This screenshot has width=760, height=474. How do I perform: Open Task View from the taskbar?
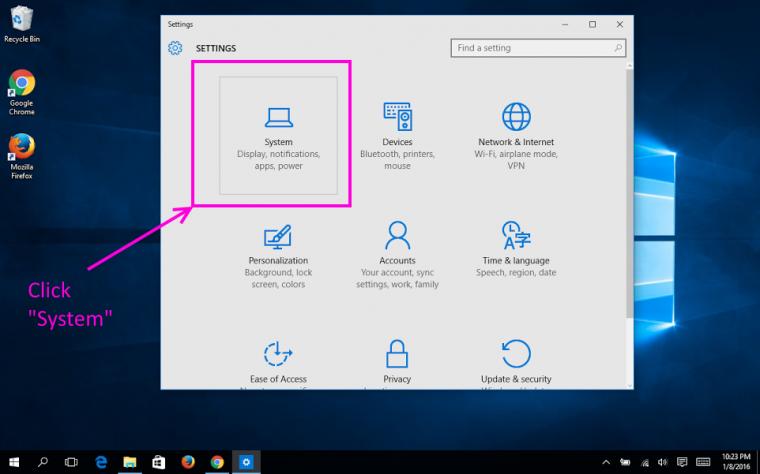click(71, 462)
